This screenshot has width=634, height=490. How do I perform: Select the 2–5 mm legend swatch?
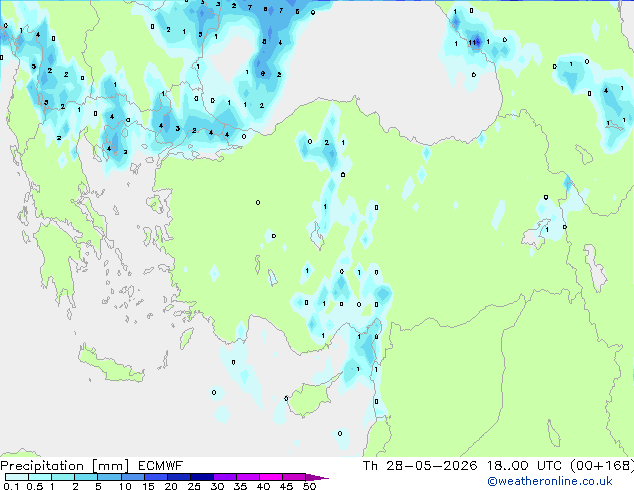(x=86, y=477)
